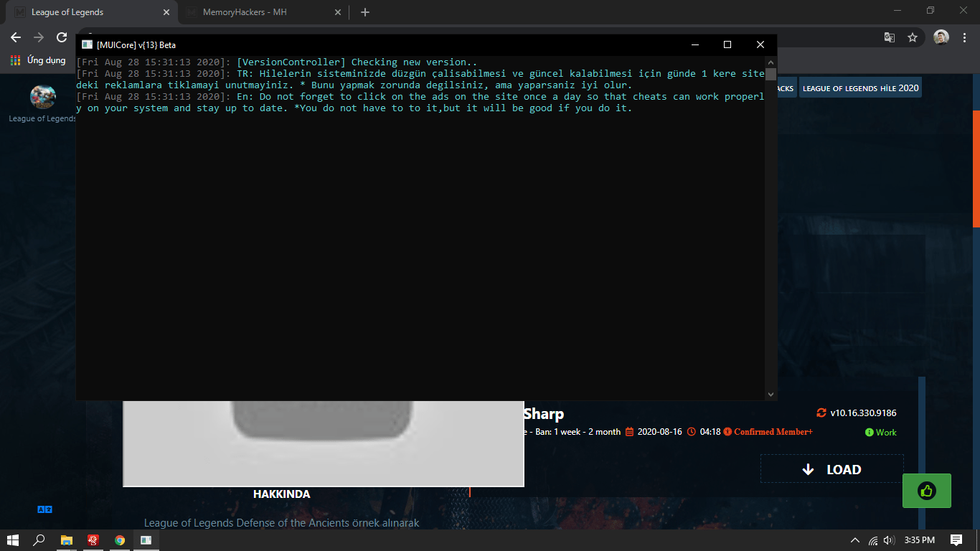Click the green thumbs-up like button
The width and height of the screenshot is (980, 551).
926,491
